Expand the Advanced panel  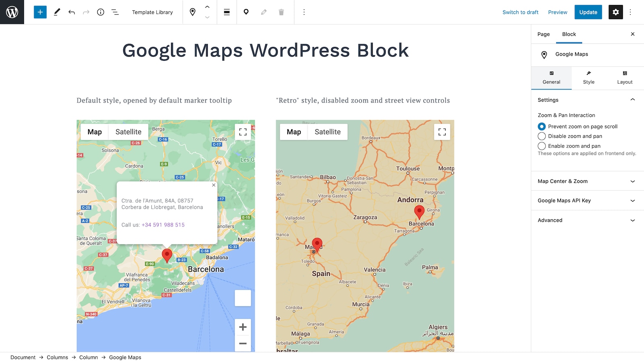click(587, 220)
